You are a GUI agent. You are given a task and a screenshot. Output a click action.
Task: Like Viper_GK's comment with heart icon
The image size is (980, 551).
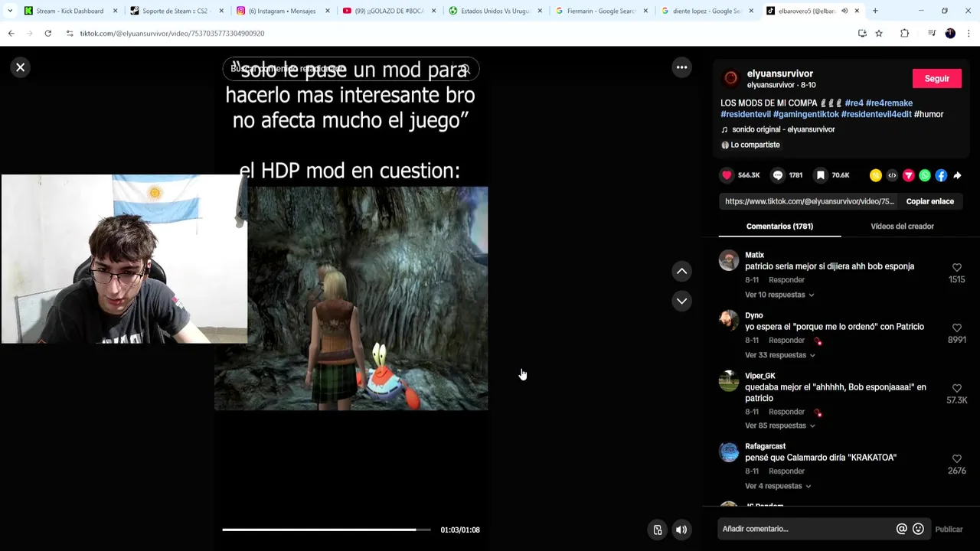click(957, 388)
